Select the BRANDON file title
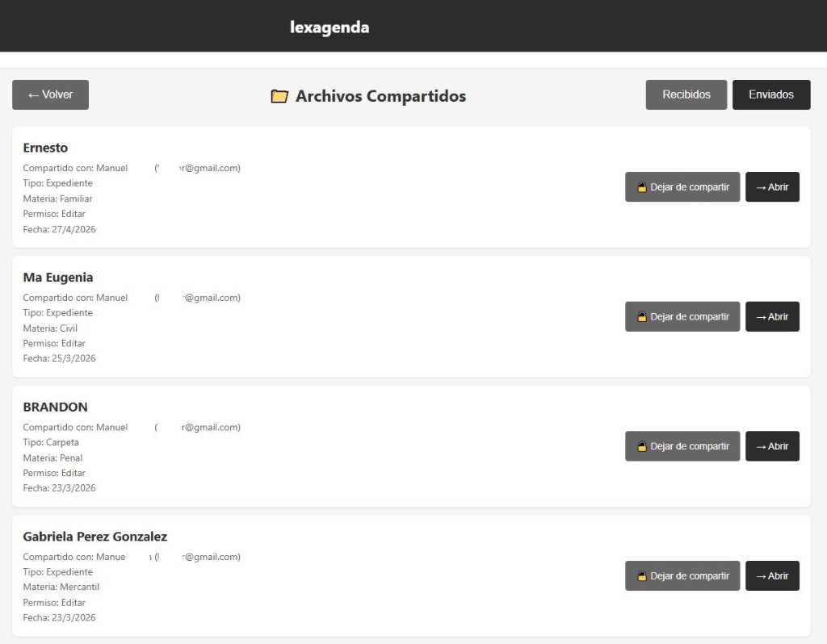 [x=56, y=407]
